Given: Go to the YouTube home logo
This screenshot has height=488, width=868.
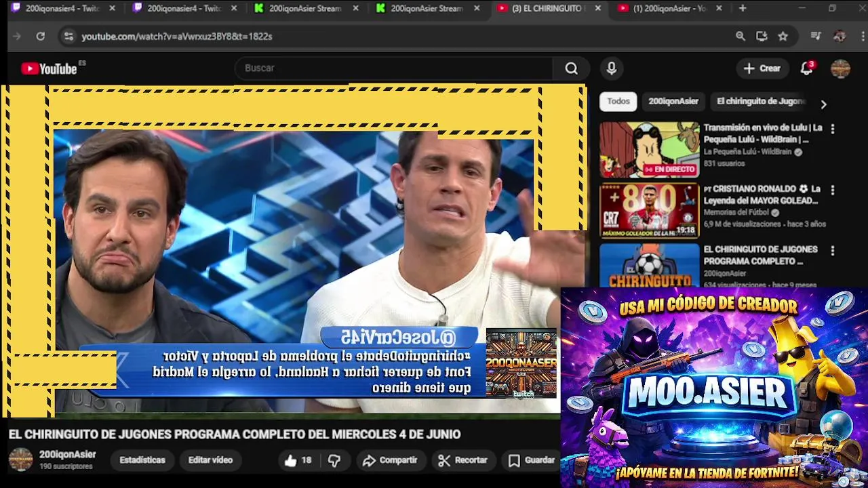Looking at the screenshot, I should click(49, 68).
